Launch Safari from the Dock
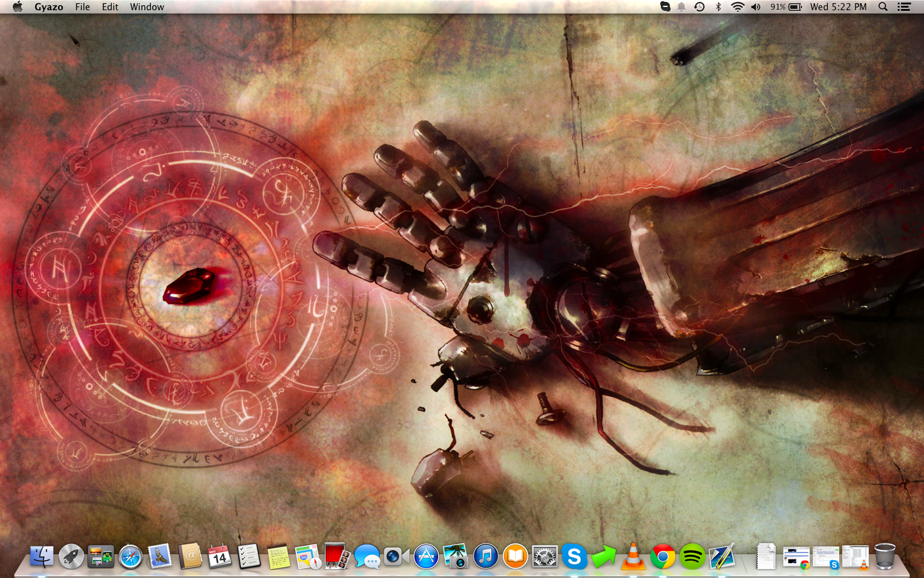924x578 pixels. click(x=130, y=556)
